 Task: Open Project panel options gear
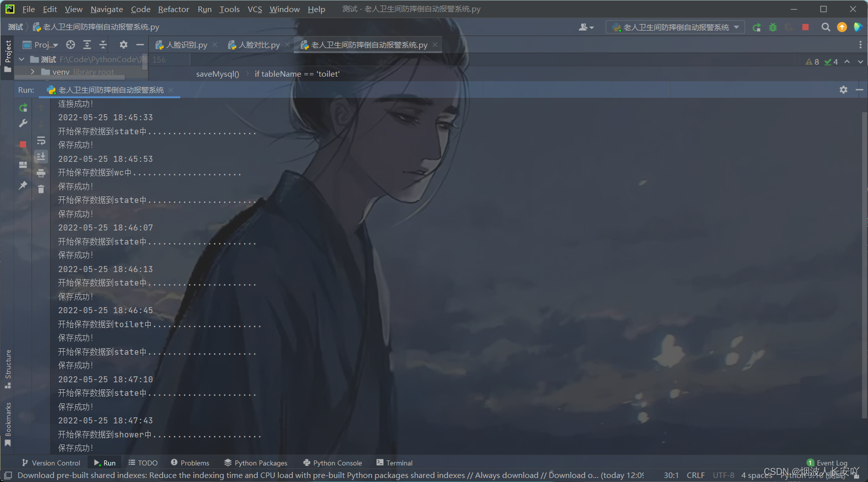124,45
